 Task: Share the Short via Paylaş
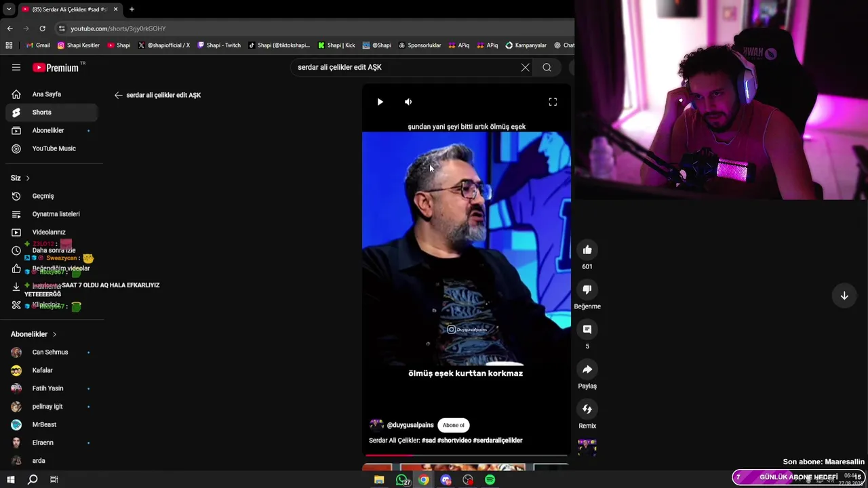click(x=587, y=369)
